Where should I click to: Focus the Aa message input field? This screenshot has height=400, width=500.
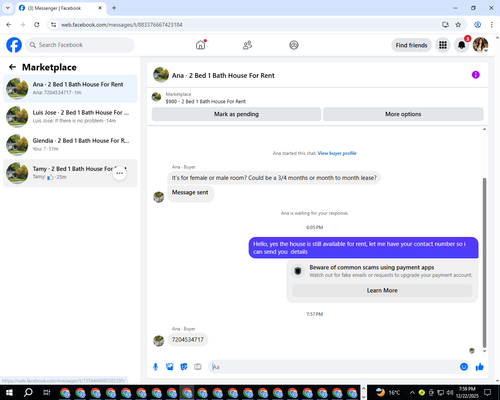335,367
